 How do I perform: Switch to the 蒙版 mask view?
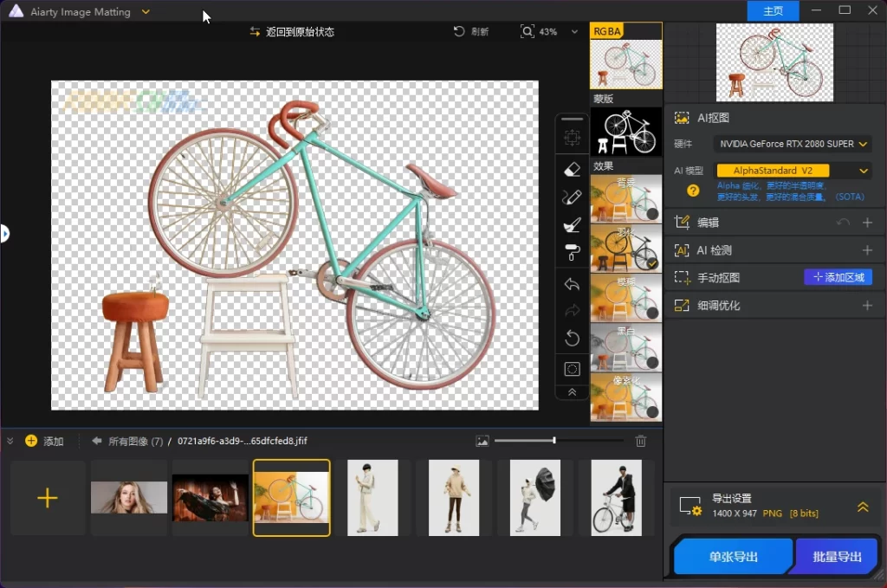pos(625,132)
